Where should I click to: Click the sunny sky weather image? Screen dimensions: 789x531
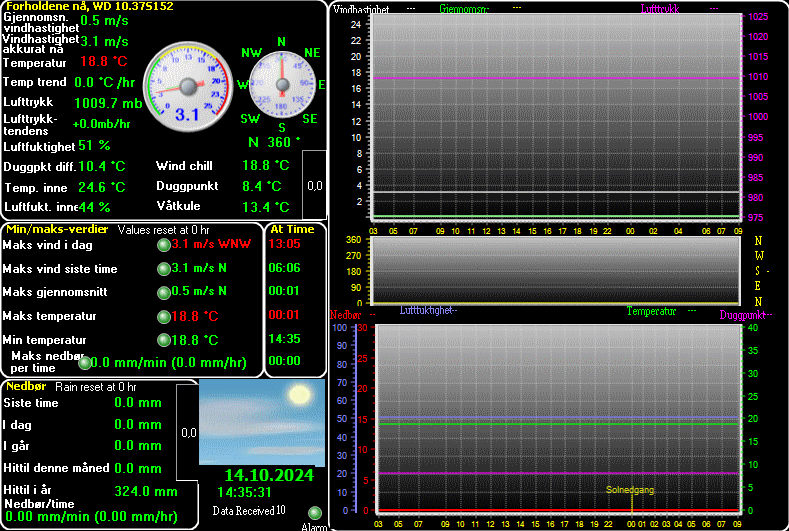coord(262,422)
